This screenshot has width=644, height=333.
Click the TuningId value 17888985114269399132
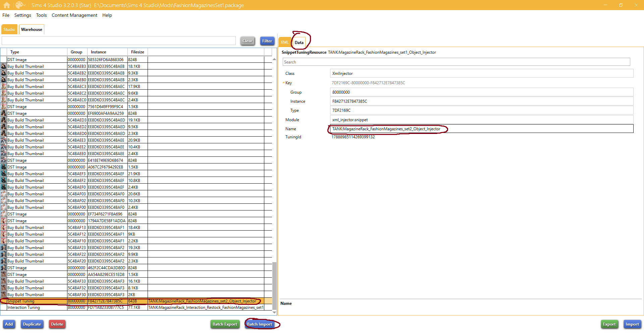353,137
